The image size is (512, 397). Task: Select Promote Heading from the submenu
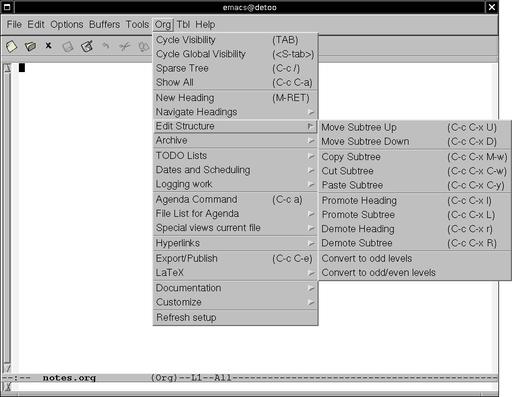pyautogui.click(x=415, y=201)
